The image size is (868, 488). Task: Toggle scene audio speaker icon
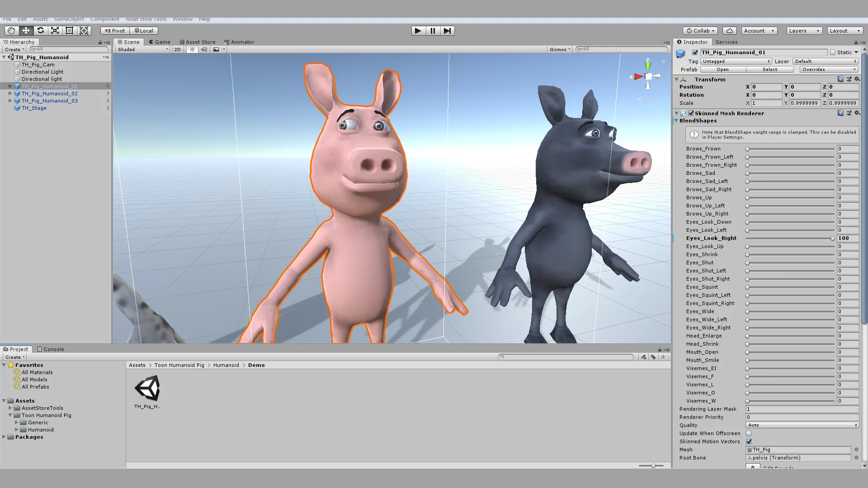204,49
